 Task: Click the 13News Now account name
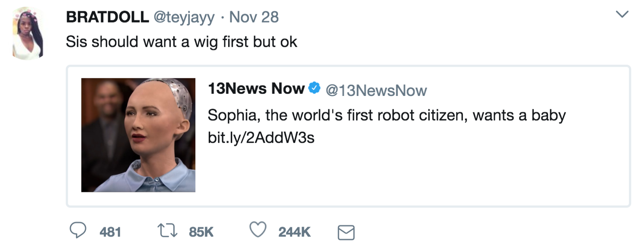[x=256, y=89]
